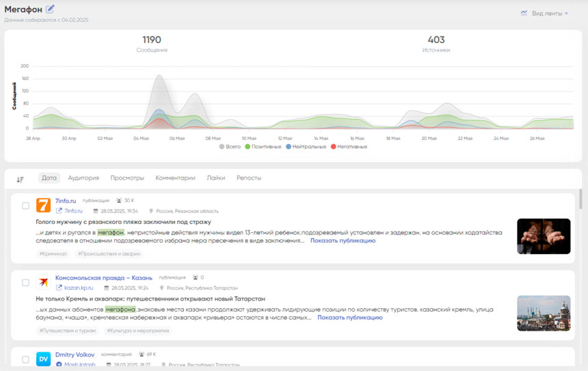This screenshot has width=588, height=371.
Task: Tick the checkbox for the 7info.ru post
Action: 25,206
